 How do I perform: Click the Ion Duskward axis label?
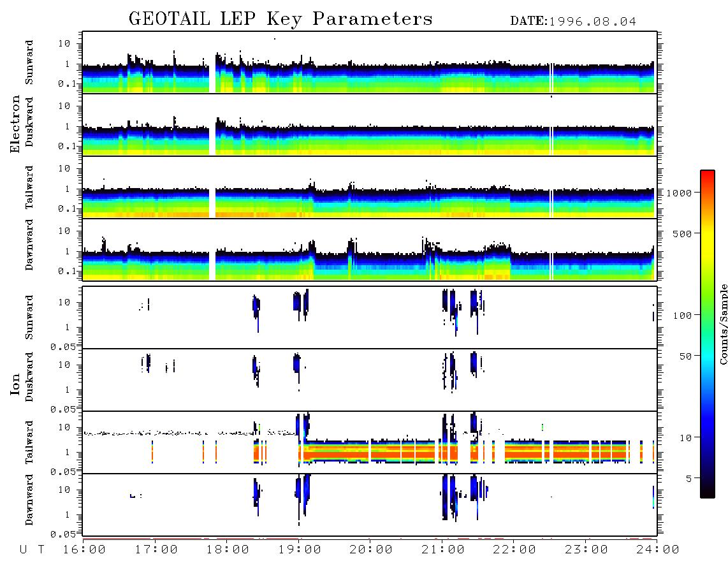(29, 377)
